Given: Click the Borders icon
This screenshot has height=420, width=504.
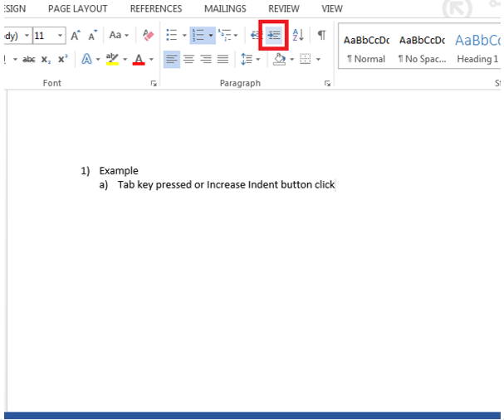Looking at the screenshot, I should coord(305,59).
